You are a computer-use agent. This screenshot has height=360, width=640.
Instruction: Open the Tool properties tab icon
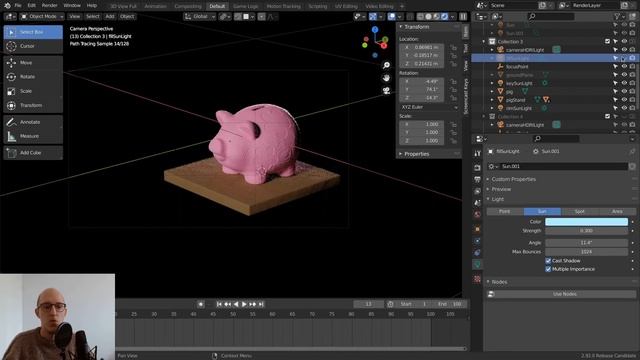click(477, 153)
